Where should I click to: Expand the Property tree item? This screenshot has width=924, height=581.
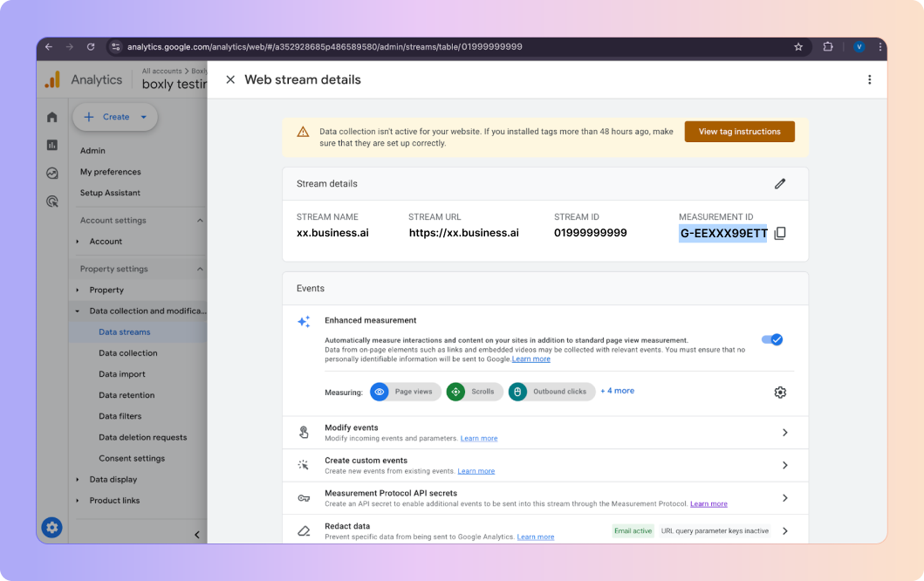[x=77, y=290]
